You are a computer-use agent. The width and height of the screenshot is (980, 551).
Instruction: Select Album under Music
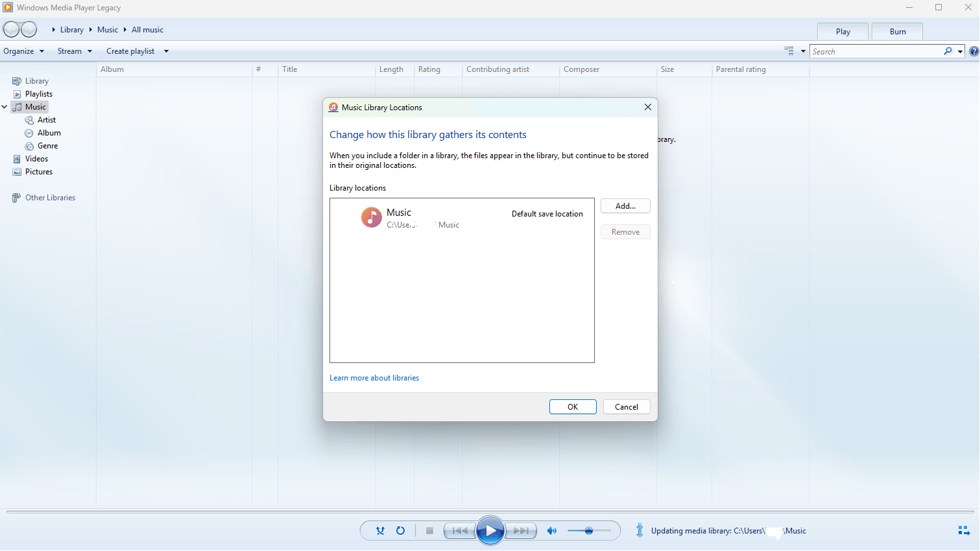coord(49,133)
